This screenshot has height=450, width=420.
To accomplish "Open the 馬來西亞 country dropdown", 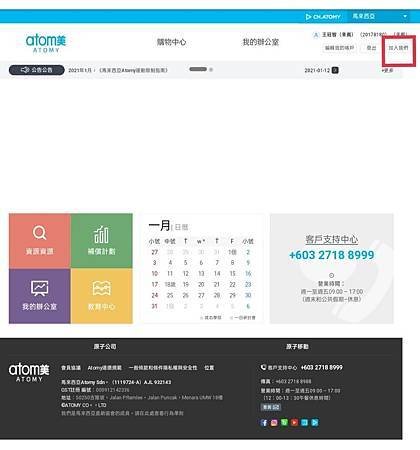I will [x=378, y=16].
